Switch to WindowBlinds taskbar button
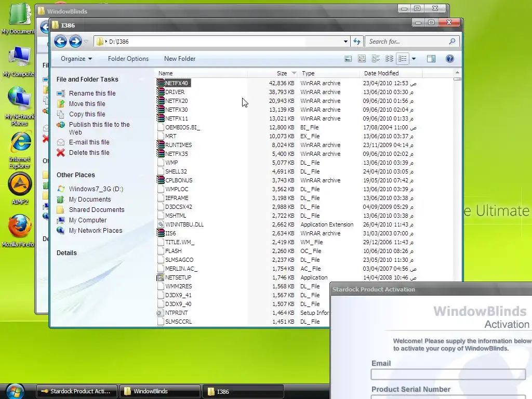 point(159,391)
